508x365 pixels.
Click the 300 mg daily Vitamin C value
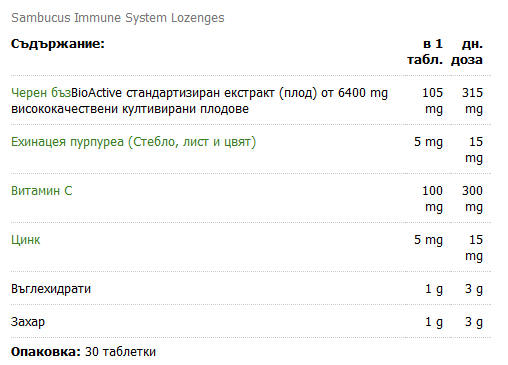[472, 199]
